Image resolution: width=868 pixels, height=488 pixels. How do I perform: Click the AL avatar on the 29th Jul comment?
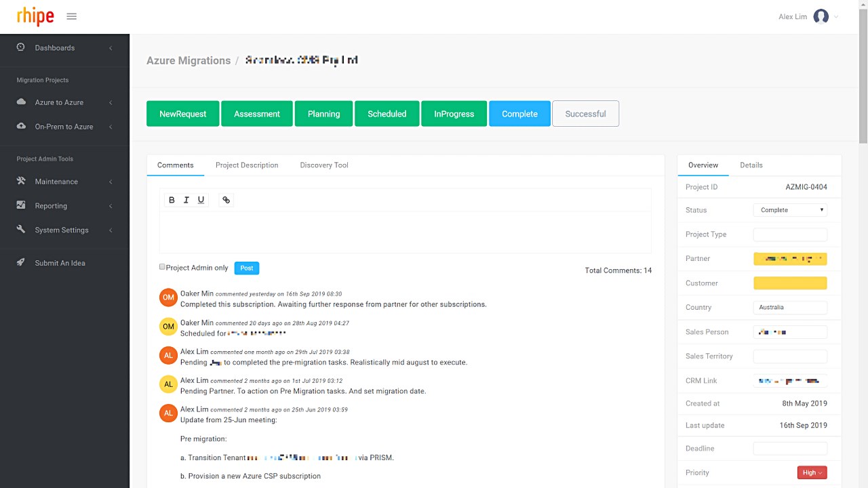tap(168, 355)
